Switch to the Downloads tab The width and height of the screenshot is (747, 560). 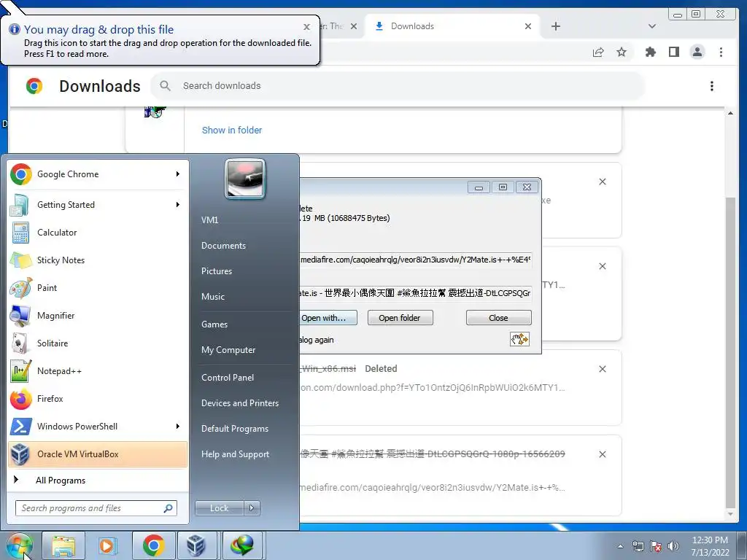(453, 26)
